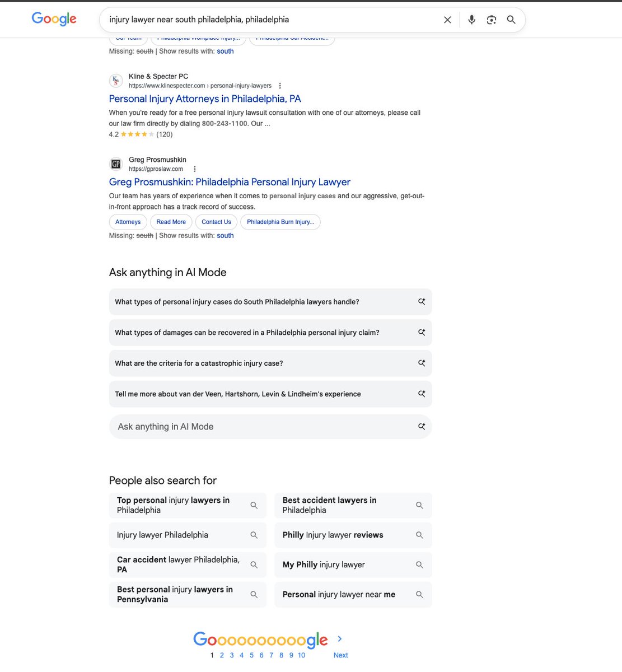Viewport: 622px width, 672px height.
Task: Click search icon beside Top personal injury lawyers
Action: [254, 505]
